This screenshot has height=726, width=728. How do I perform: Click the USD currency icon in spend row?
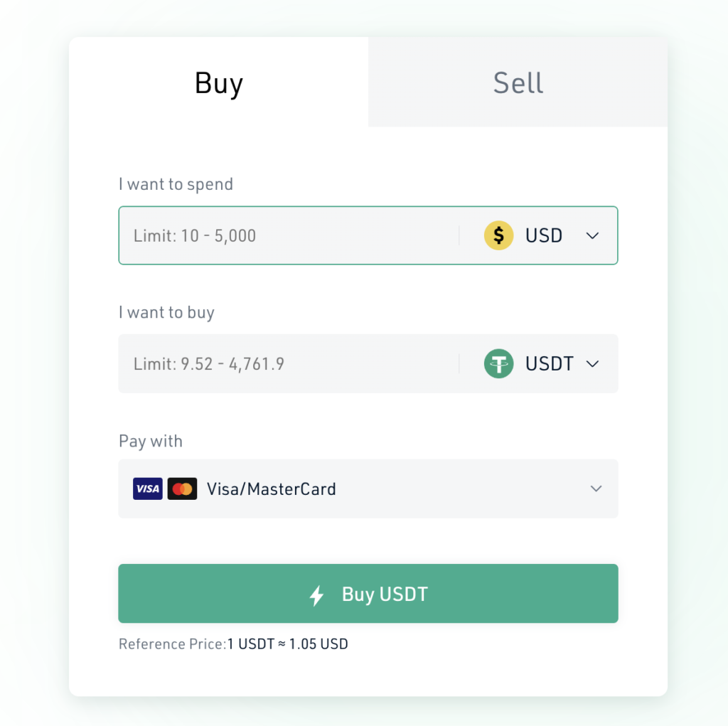(498, 235)
